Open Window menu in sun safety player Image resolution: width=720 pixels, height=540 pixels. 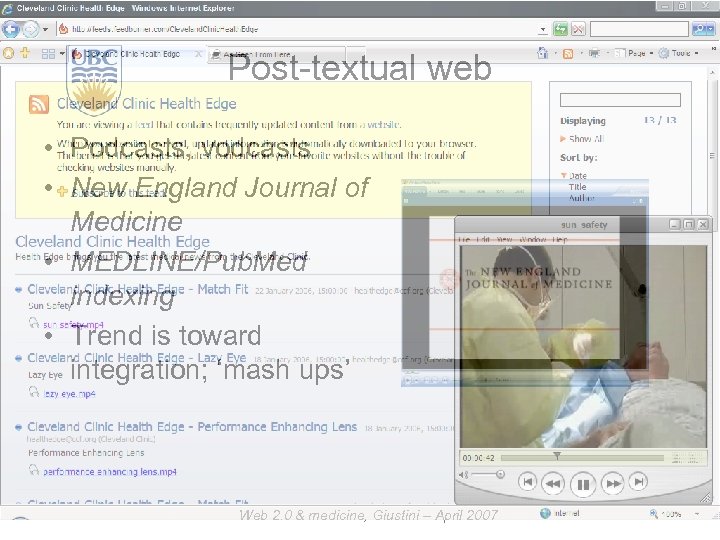point(533,239)
